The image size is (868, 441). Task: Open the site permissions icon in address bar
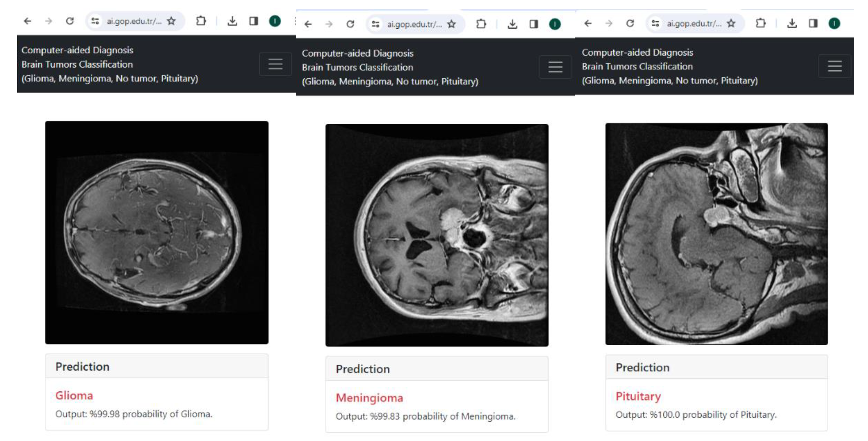95,21
